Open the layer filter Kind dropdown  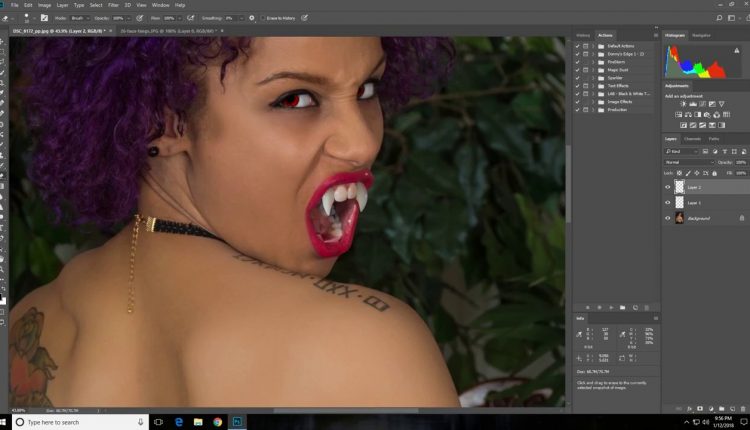click(x=682, y=151)
